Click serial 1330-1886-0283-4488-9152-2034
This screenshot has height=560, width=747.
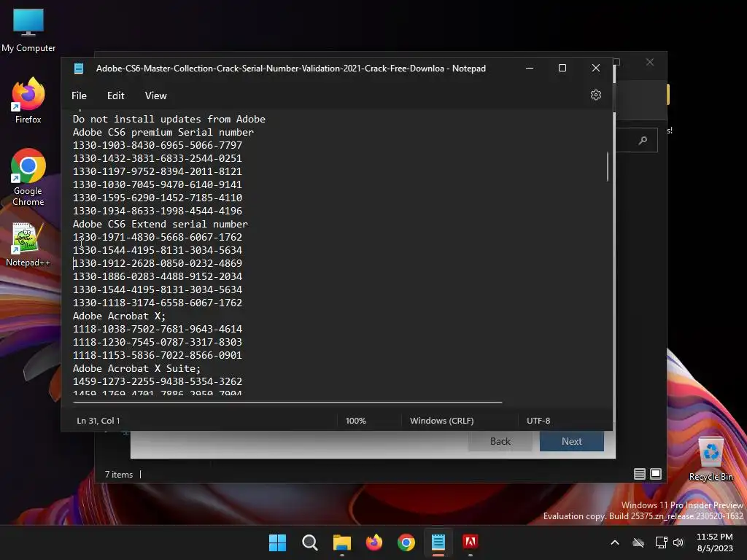[x=158, y=276]
